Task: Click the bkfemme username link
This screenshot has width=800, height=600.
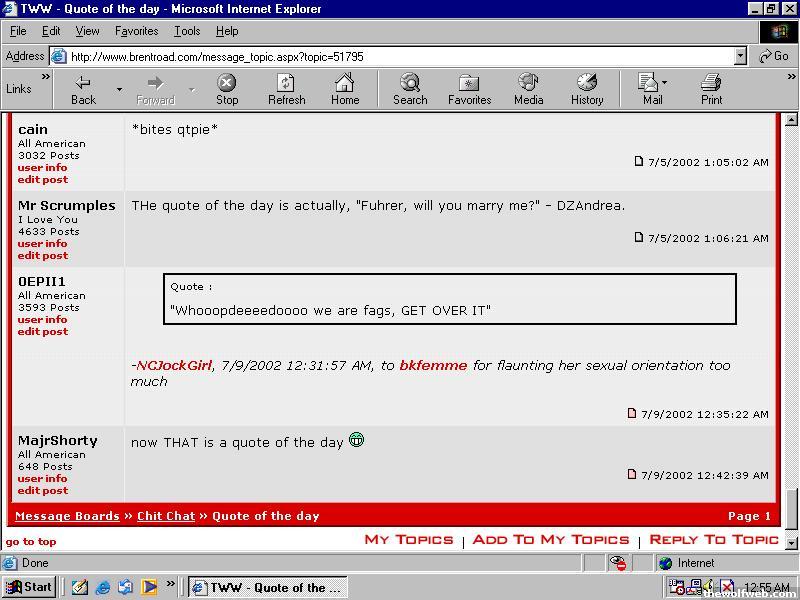Action: [433, 366]
